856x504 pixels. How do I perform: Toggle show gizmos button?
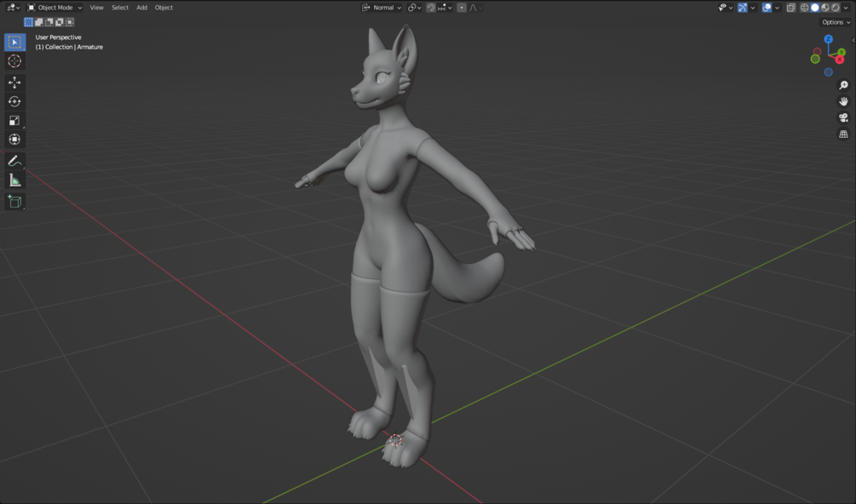[743, 8]
